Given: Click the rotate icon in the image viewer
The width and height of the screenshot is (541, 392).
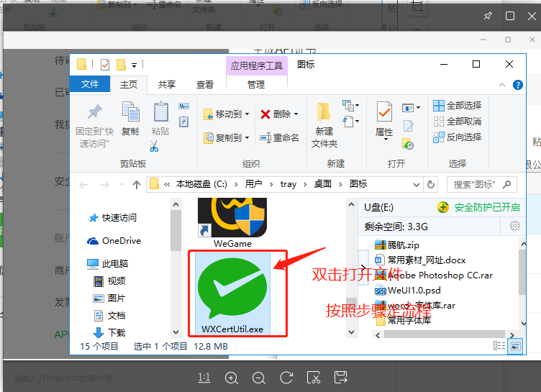Looking at the screenshot, I should coord(286,378).
